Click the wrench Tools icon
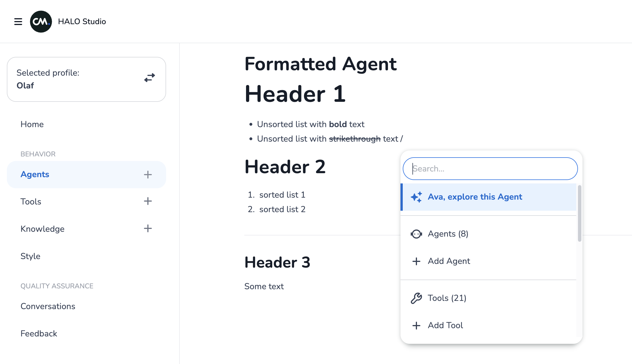This screenshot has height=364, width=632. pos(416,298)
